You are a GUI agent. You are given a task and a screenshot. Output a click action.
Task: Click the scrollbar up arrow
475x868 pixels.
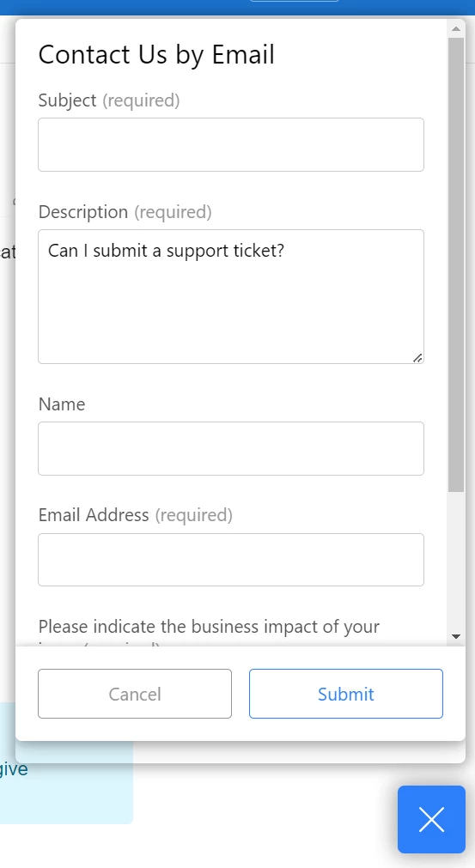456,28
